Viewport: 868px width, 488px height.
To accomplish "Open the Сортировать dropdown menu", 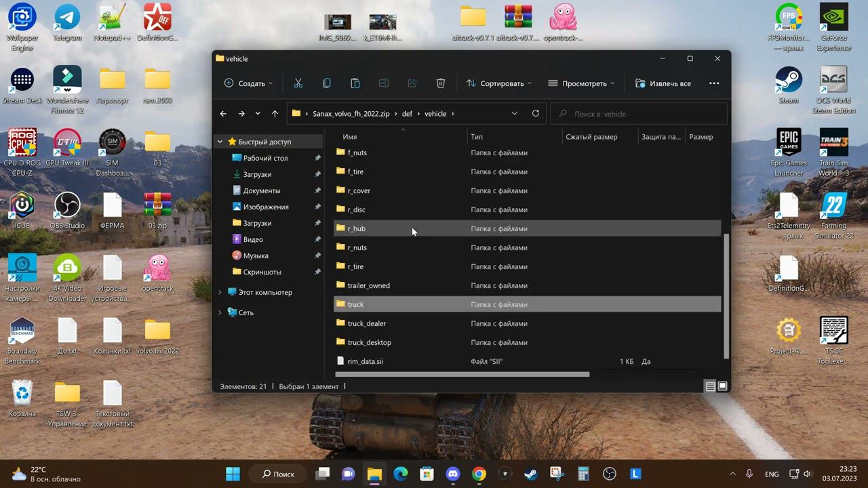I will click(499, 83).
